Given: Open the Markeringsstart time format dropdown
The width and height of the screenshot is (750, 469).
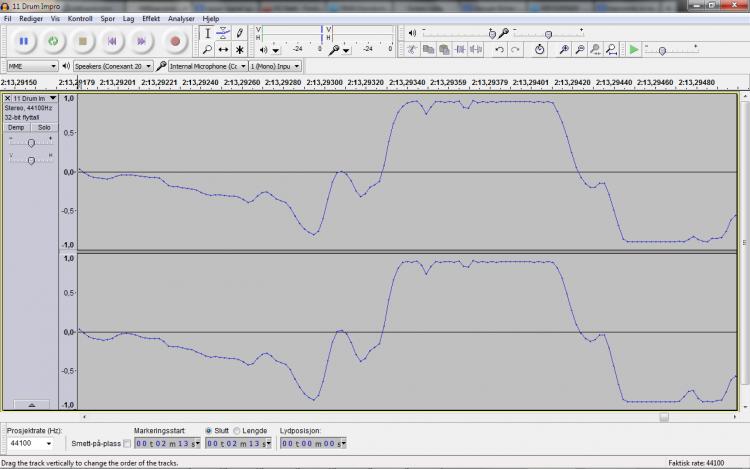Looking at the screenshot, I should [x=198, y=444].
